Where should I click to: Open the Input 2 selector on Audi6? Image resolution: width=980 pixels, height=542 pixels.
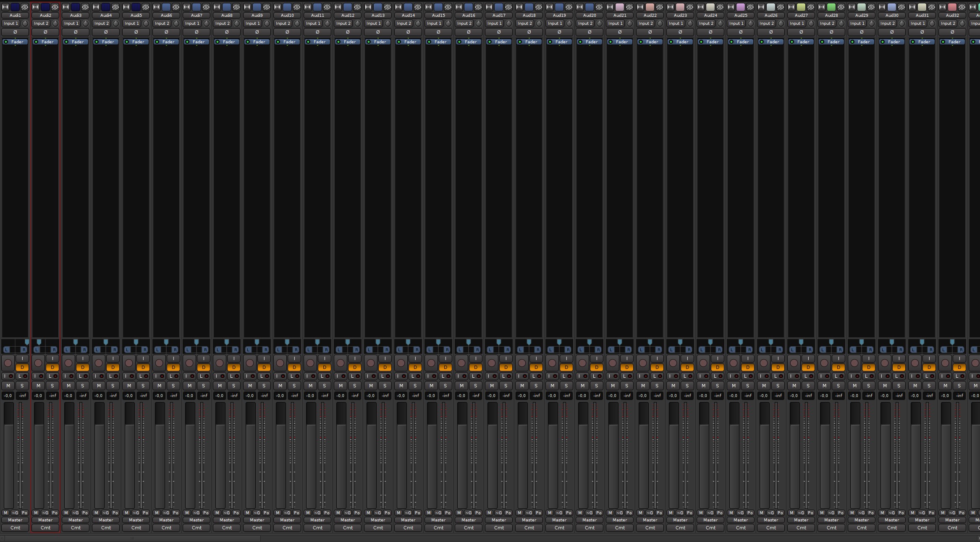(x=162, y=24)
